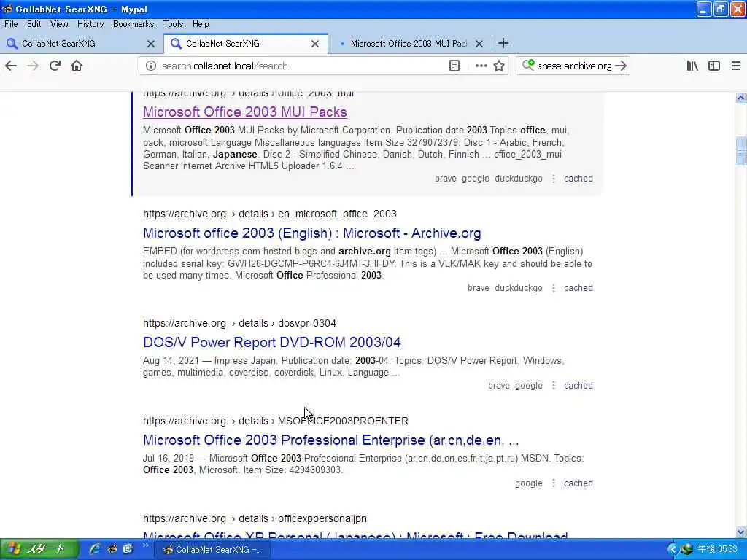Click the search box containing archive.org
The image size is (747, 560).
point(575,66)
